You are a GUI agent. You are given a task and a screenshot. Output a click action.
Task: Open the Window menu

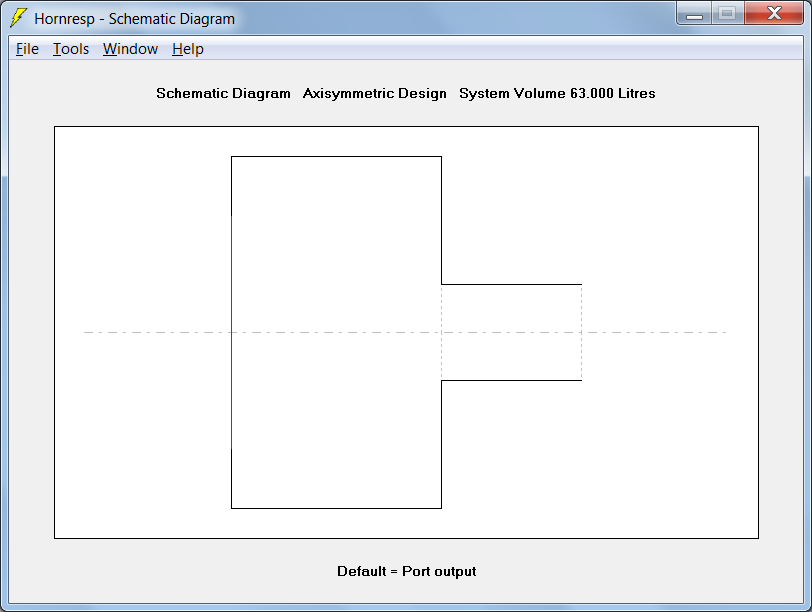tap(130, 49)
